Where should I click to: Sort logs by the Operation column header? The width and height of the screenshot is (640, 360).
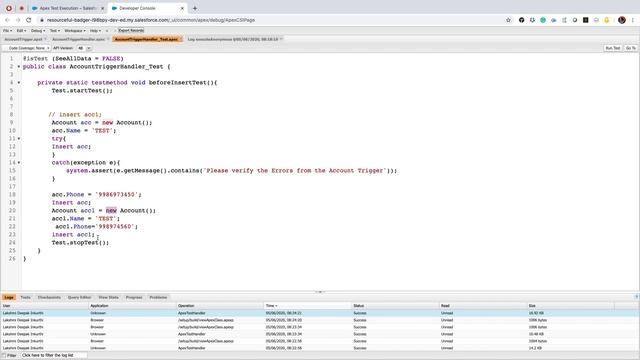pos(220,306)
